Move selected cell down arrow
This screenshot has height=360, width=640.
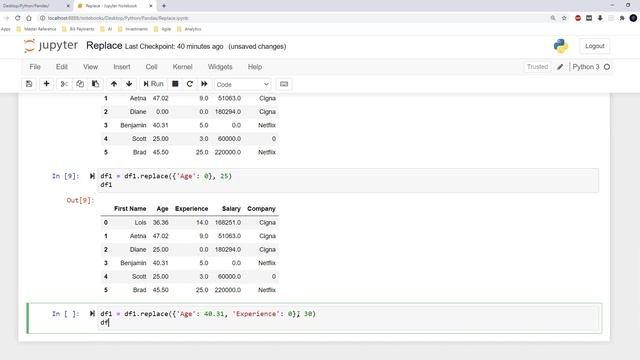coord(129,84)
